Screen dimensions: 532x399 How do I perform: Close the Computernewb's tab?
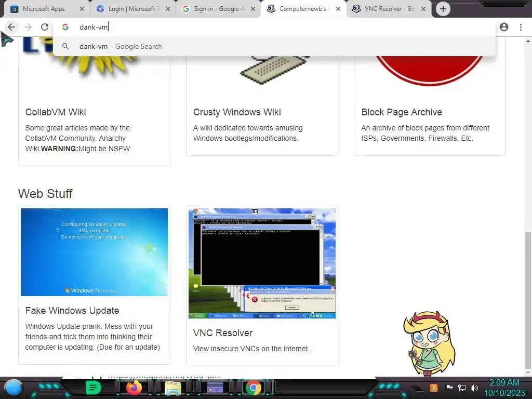(x=338, y=9)
